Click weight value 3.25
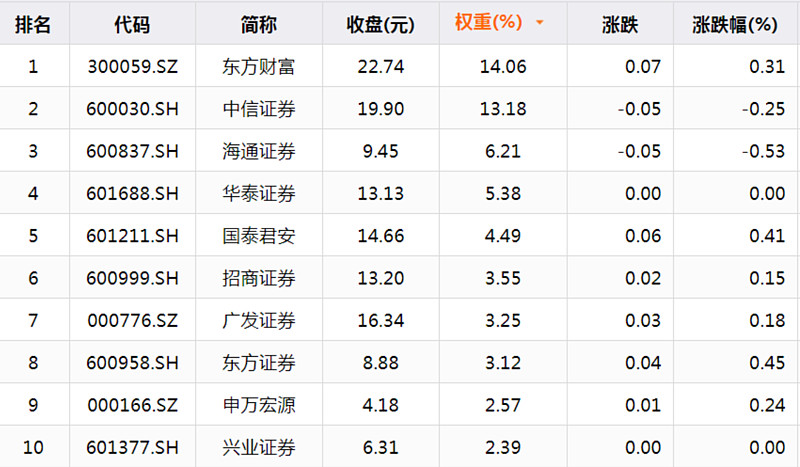 coord(503,321)
